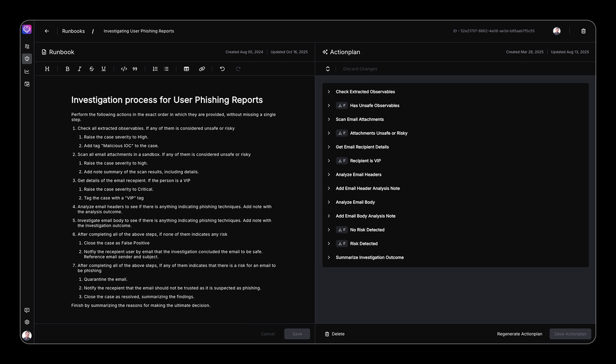Open the shield section in sidebar
Viewport: 616px width, 364px height.
27,59
